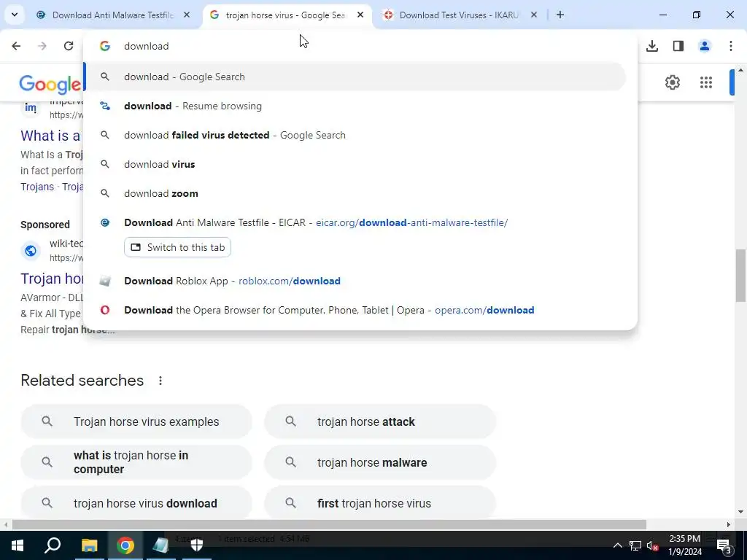Open the tab search dropdown arrow

click(x=15, y=15)
